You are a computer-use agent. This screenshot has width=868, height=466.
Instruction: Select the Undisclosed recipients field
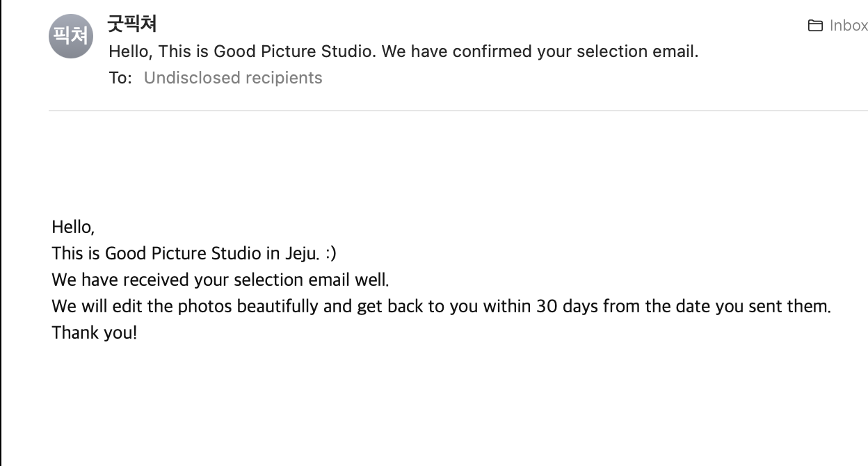233,78
